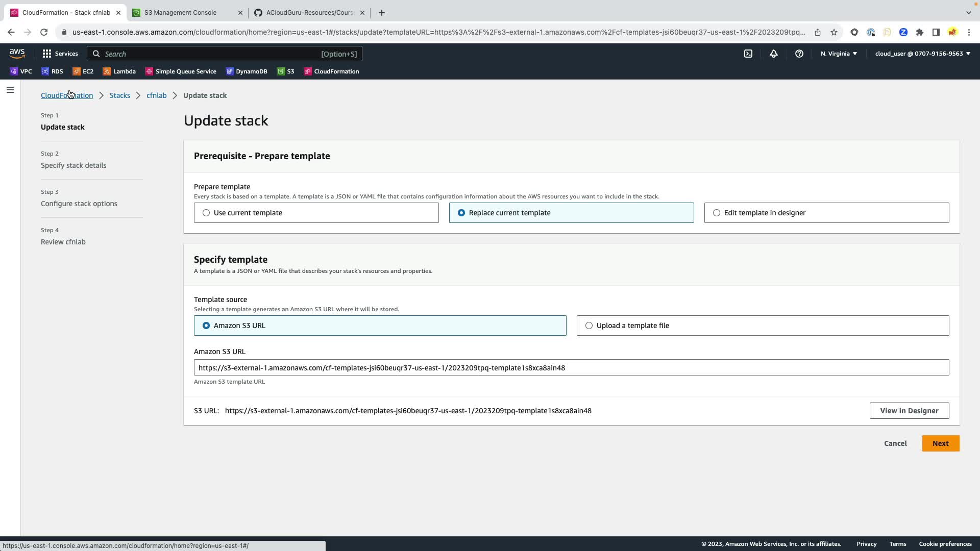Image resolution: width=980 pixels, height=551 pixels.
Task: Switch to the S3 Management Console tab
Action: pos(180,12)
